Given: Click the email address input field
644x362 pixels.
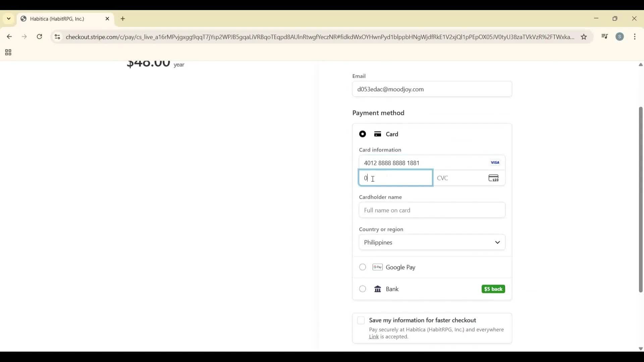Looking at the screenshot, I should click(x=432, y=89).
